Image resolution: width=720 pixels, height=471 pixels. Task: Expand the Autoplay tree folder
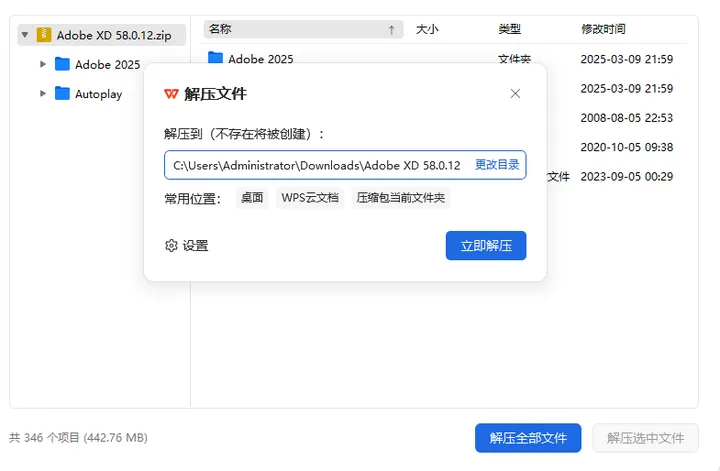(x=43, y=94)
